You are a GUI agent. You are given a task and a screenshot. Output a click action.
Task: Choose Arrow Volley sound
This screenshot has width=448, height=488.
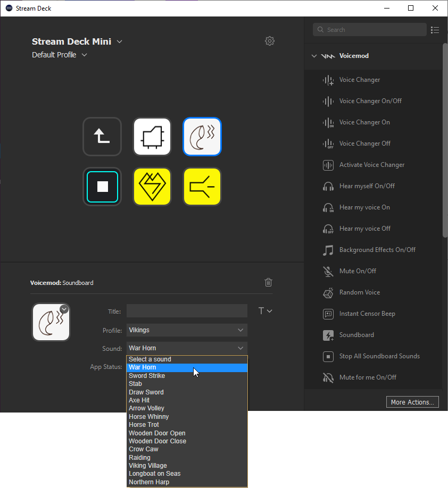click(187, 408)
